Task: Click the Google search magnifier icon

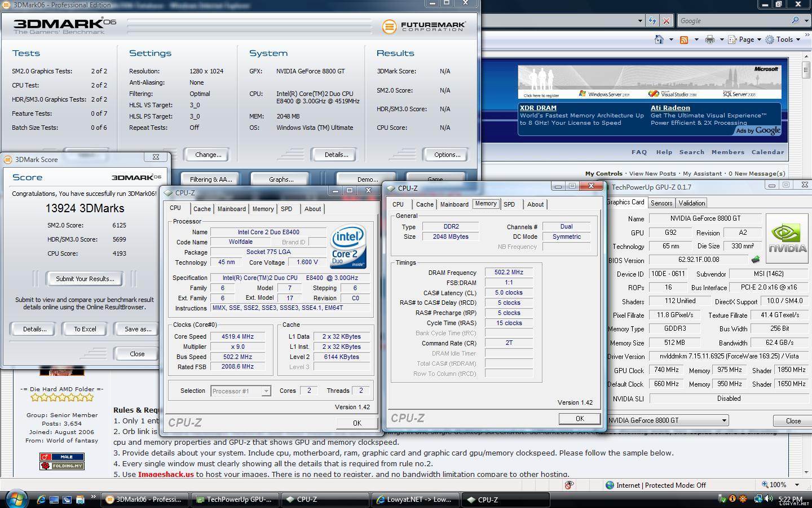Action: click(796, 20)
